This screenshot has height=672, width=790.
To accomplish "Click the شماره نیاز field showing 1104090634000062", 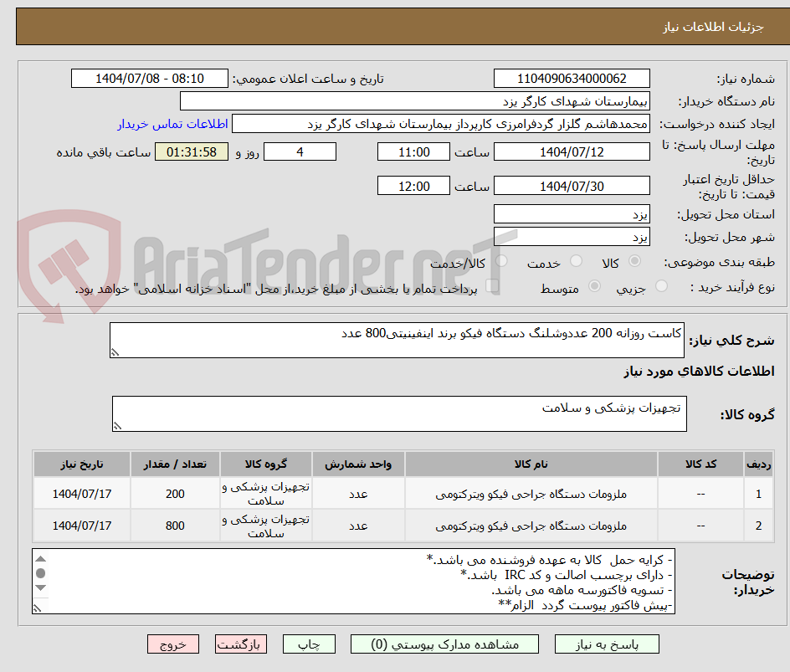I will (572, 78).
